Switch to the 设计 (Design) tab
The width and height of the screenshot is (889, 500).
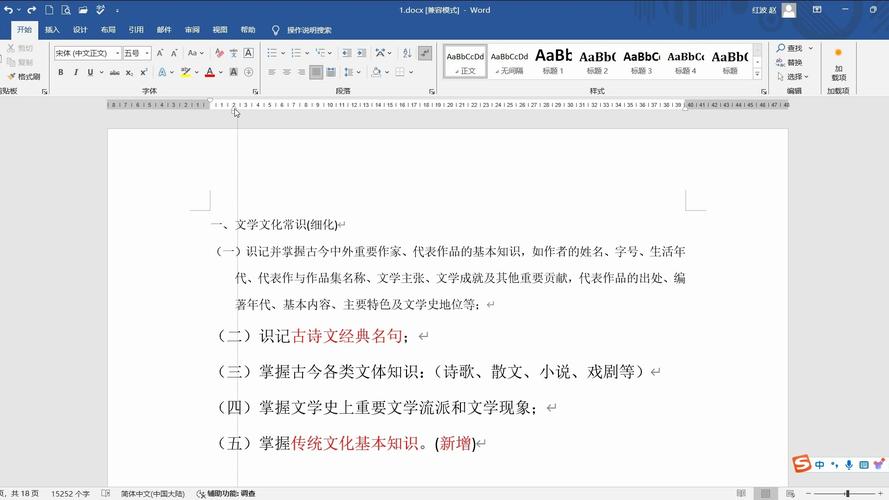pos(80,30)
